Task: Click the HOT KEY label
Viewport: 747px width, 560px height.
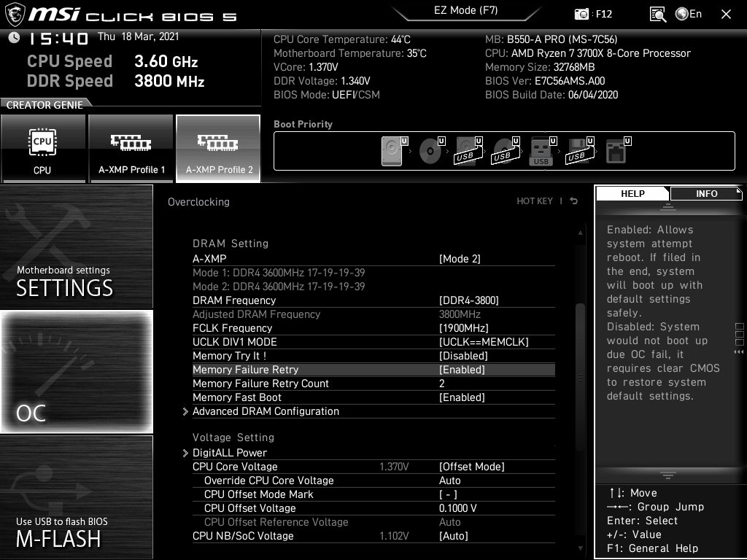Action: coord(535,201)
